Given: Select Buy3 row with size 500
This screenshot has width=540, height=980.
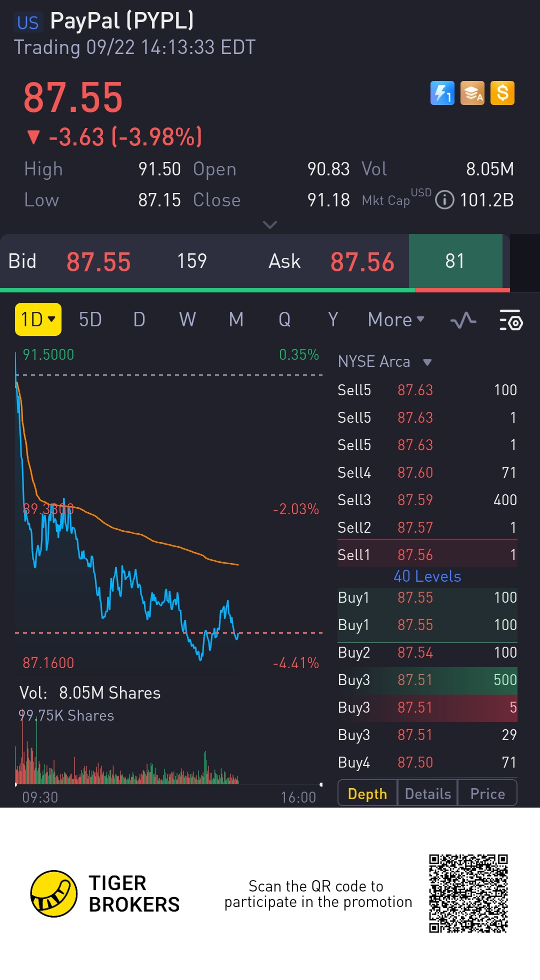Looking at the screenshot, I should [427, 680].
